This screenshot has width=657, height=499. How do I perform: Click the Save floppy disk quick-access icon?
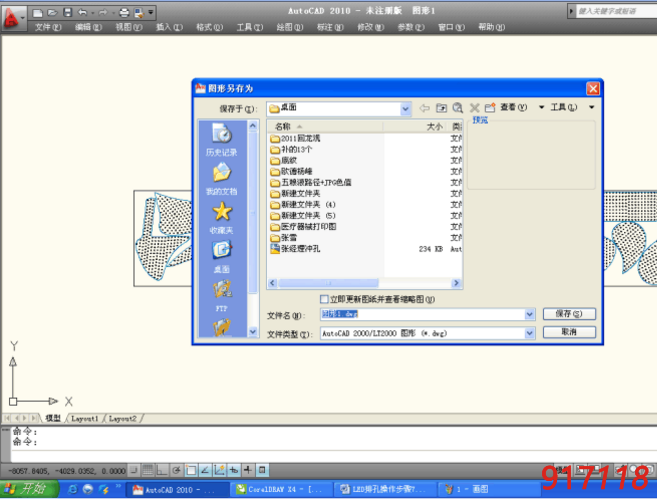tap(67, 13)
